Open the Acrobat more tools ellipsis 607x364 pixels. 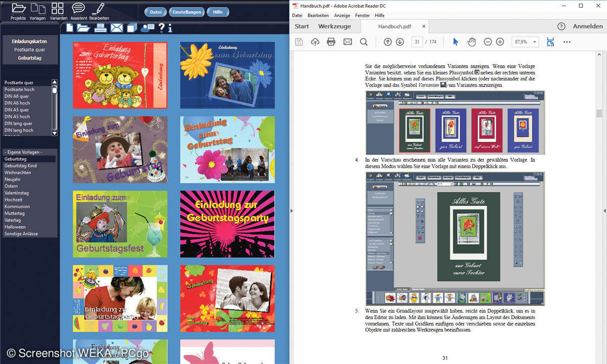(567, 42)
